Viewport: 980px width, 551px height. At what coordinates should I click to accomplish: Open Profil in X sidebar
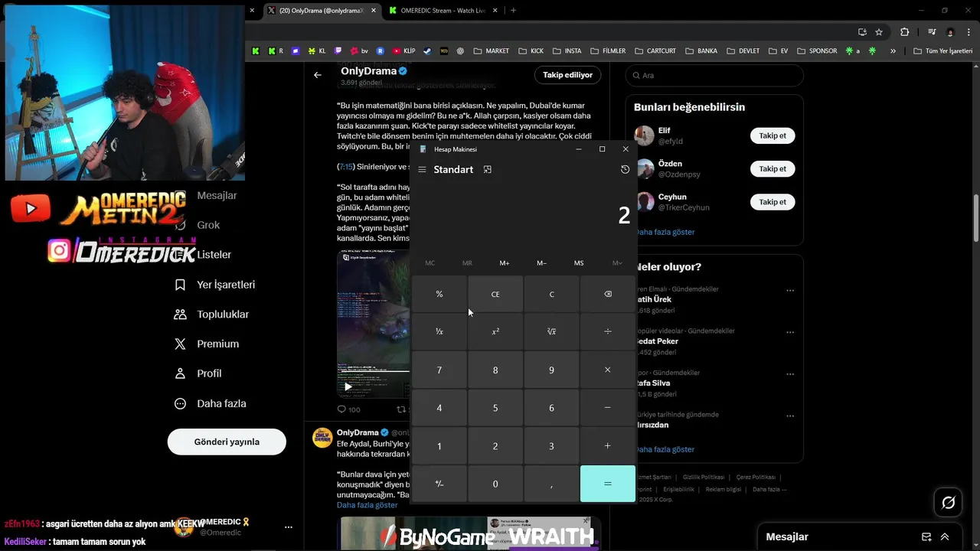198,373
